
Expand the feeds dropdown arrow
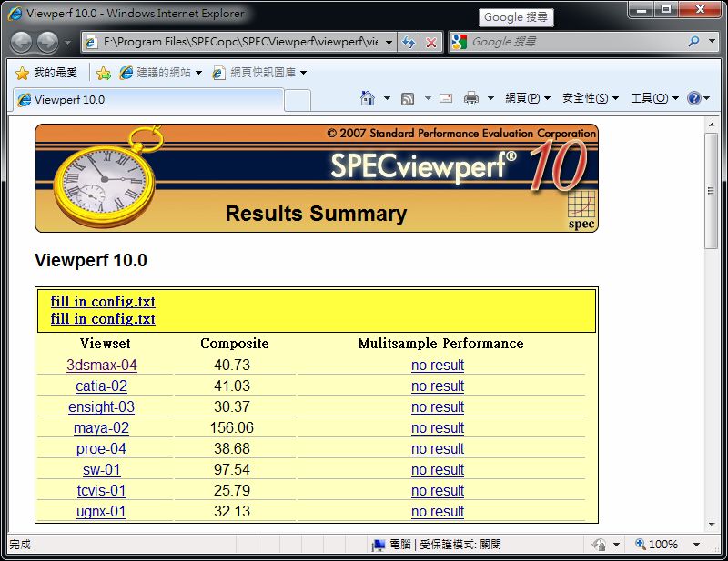[x=428, y=98]
